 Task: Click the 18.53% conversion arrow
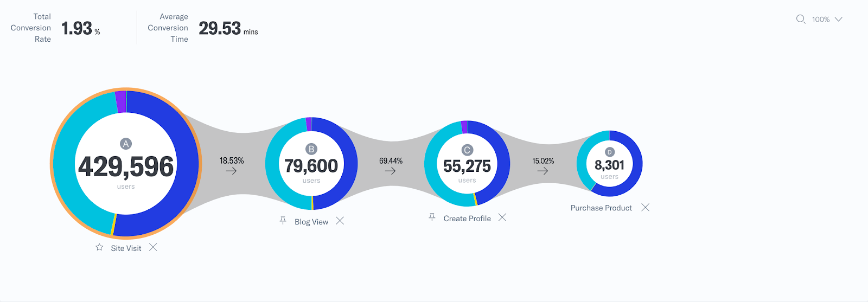(232, 171)
